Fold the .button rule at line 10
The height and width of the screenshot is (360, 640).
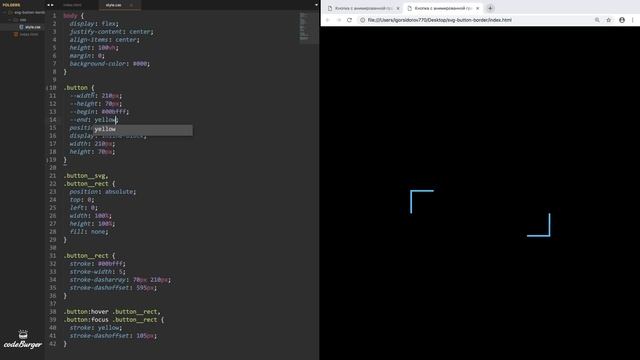coord(47,88)
